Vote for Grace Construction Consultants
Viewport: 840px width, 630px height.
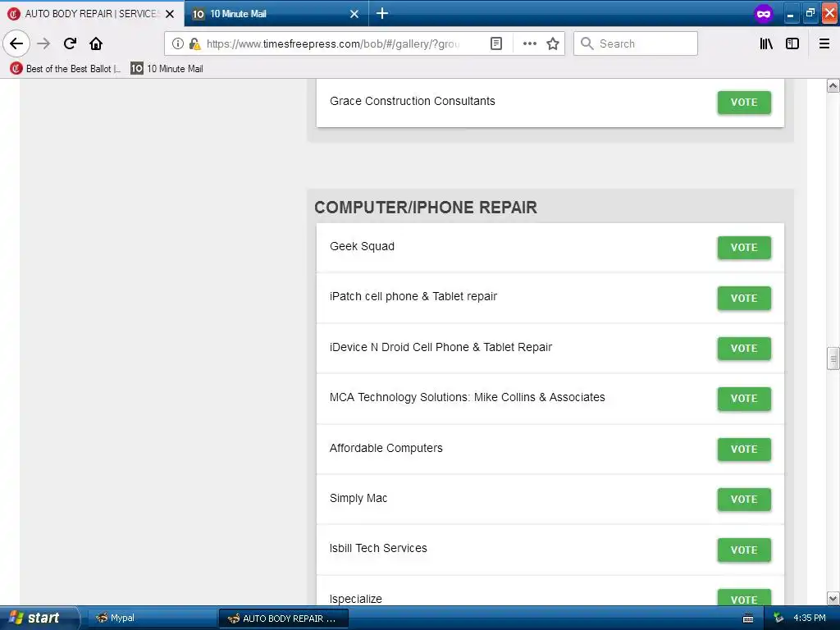pyautogui.click(x=744, y=103)
